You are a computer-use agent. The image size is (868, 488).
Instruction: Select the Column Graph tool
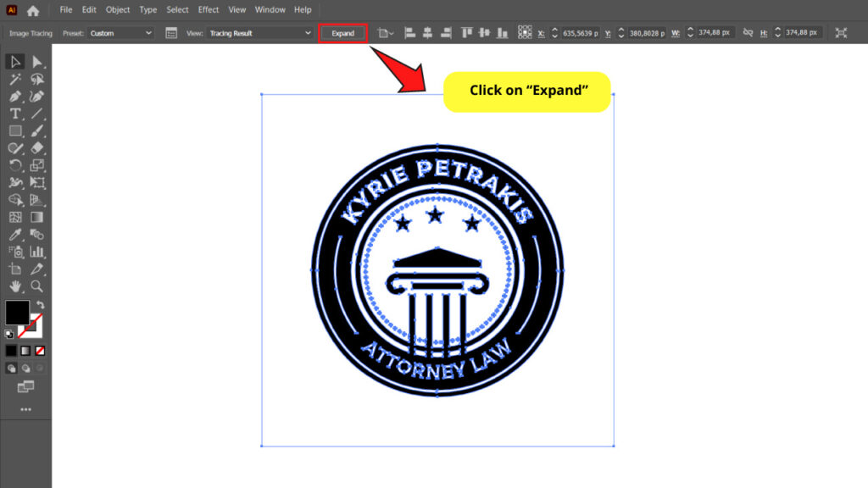pyautogui.click(x=36, y=252)
